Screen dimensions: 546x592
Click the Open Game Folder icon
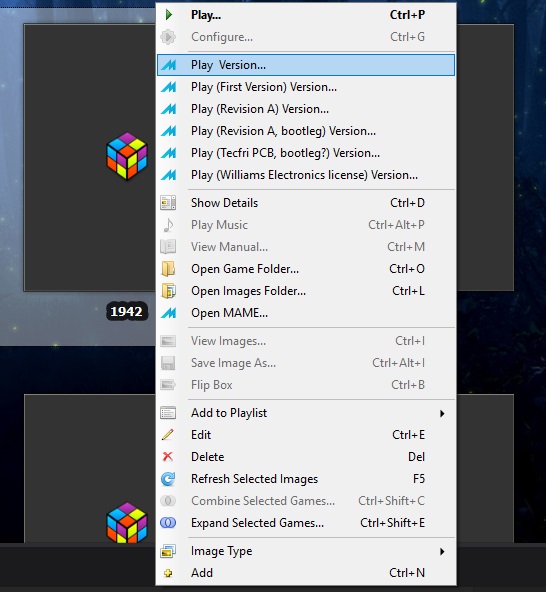pyautogui.click(x=168, y=269)
